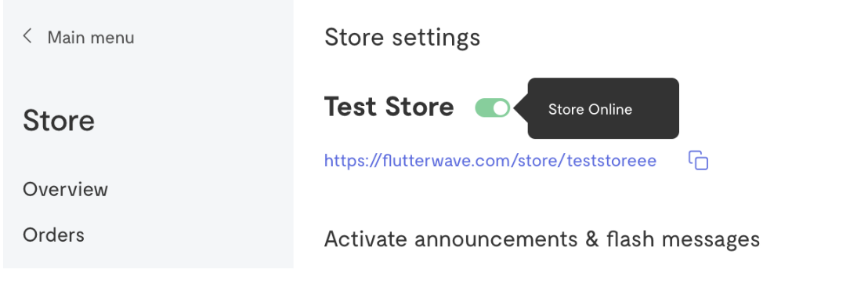Click the tooltip's pointer arrow near the switch

click(x=521, y=109)
